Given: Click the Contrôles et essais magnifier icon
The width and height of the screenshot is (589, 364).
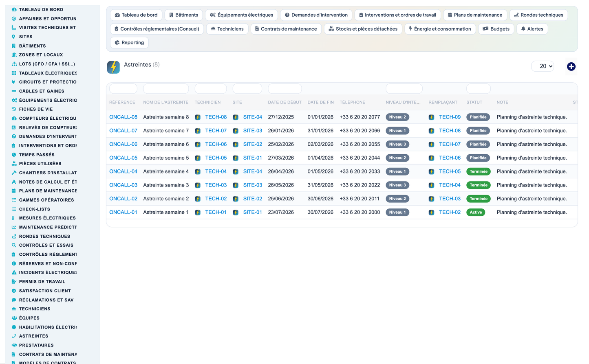Looking at the screenshot, I should [14, 245].
